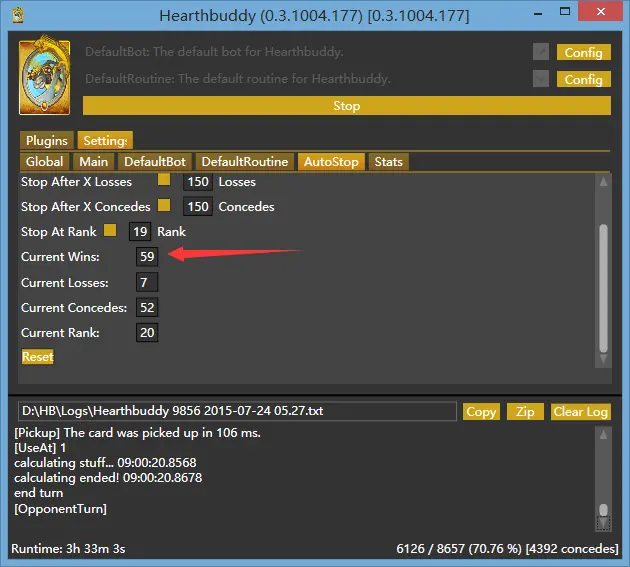The width and height of the screenshot is (630, 567).
Task: Click the Current Concedes value 52
Action: pyautogui.click(x=147, y=307)
